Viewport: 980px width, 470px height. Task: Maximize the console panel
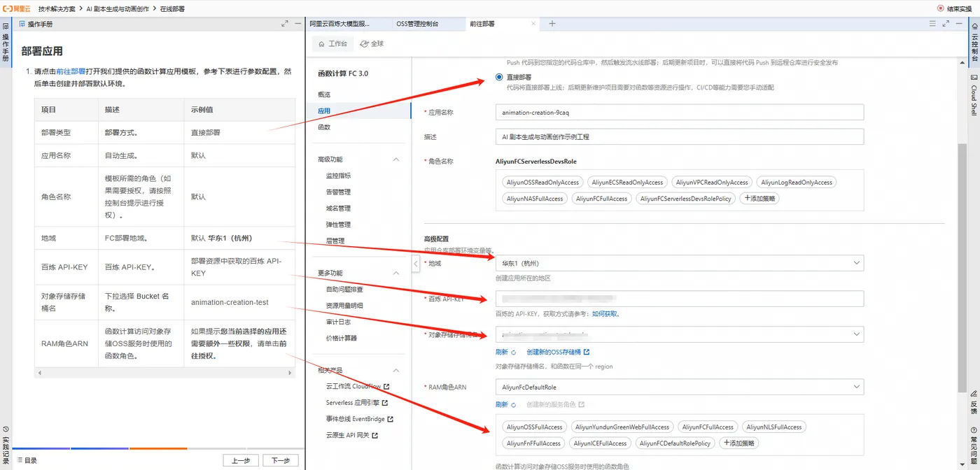click(946, 24)
